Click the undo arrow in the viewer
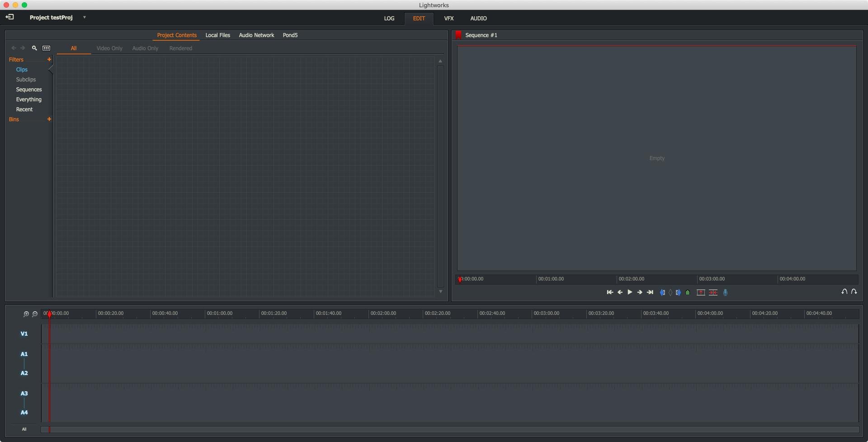The width and height of the screenshot is (868, 442). tap(844, 292)
